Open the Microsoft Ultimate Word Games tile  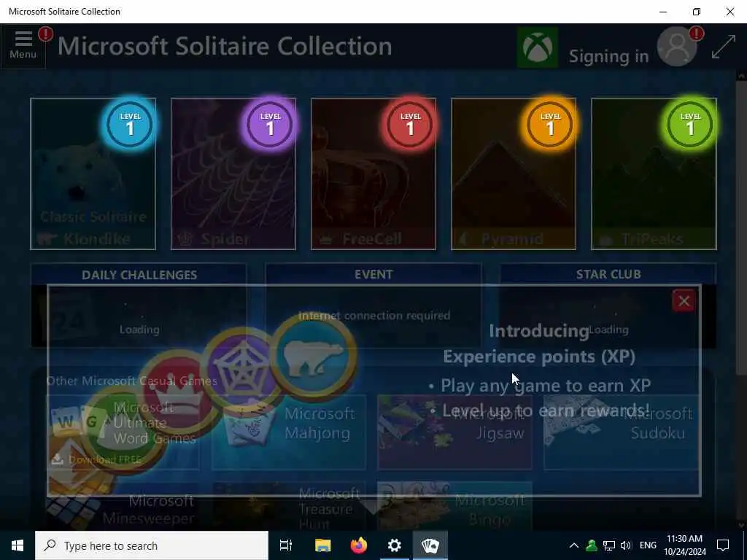(123, 432)
